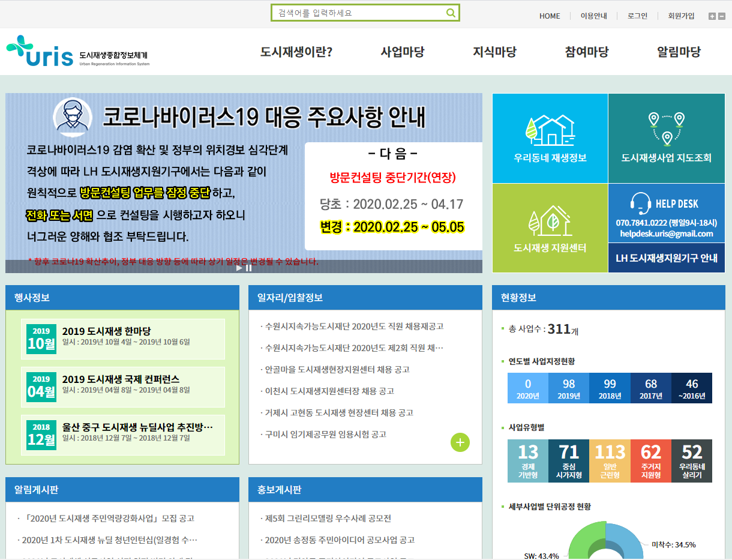Click the 2019 04월 date badge

(x=41, y=387)
